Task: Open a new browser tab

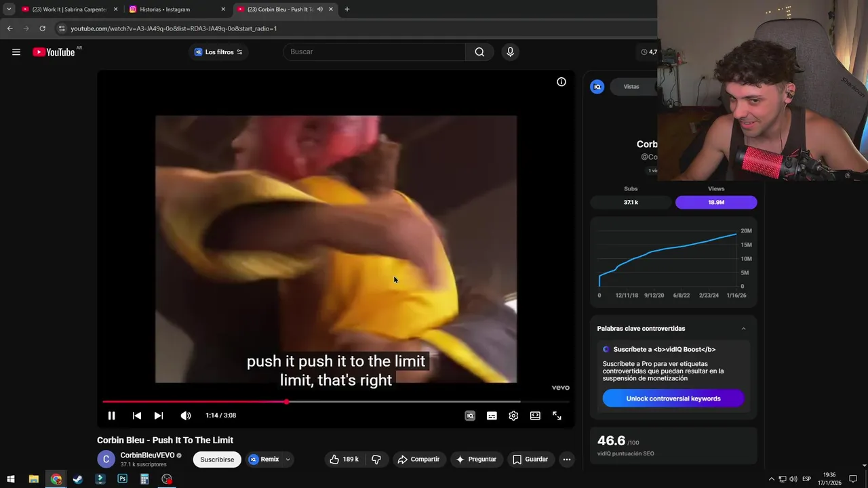Action: (347, 9)
